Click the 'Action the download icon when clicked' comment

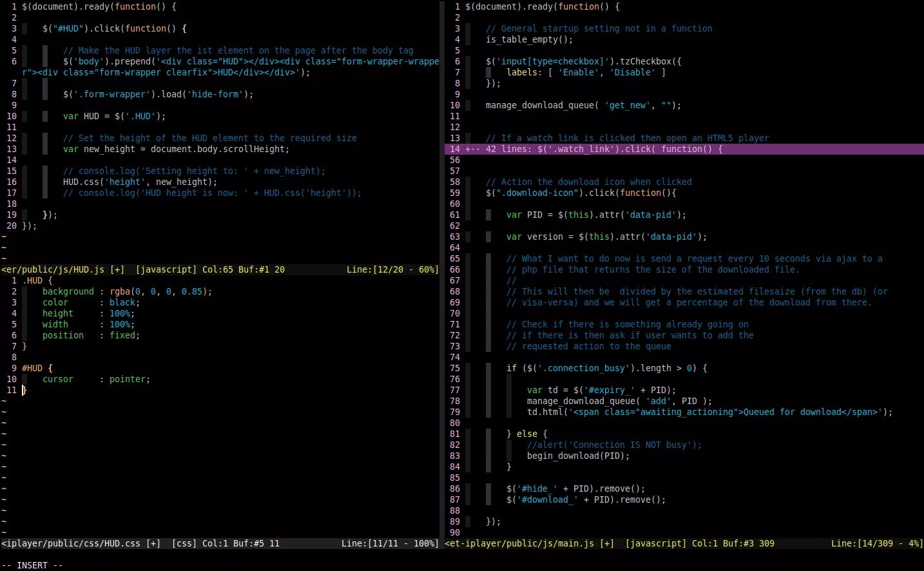coord(589,182)
